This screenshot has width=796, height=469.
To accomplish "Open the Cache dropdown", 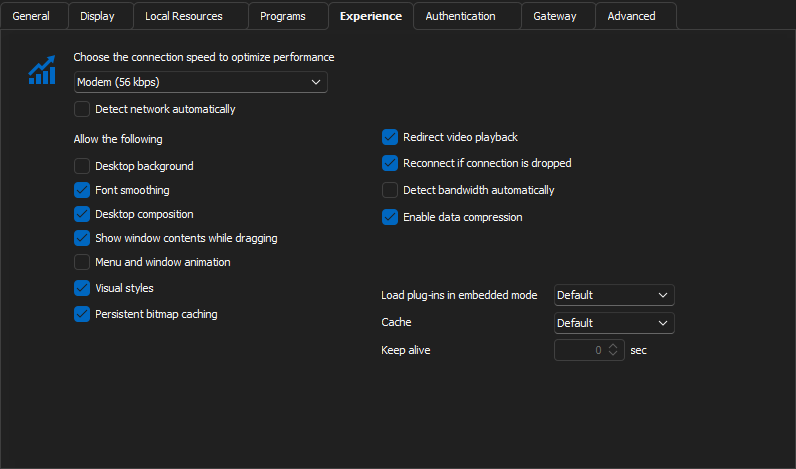I will click(614, 323).
